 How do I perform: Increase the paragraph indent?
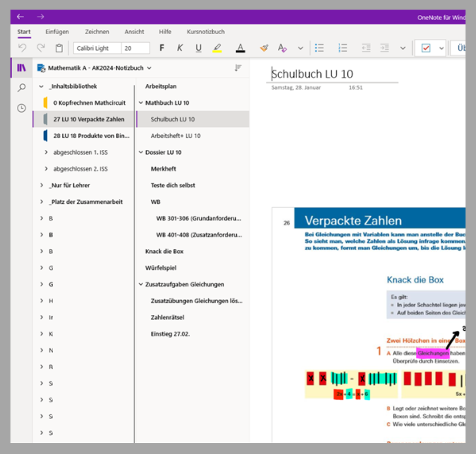tap(384, 48)
